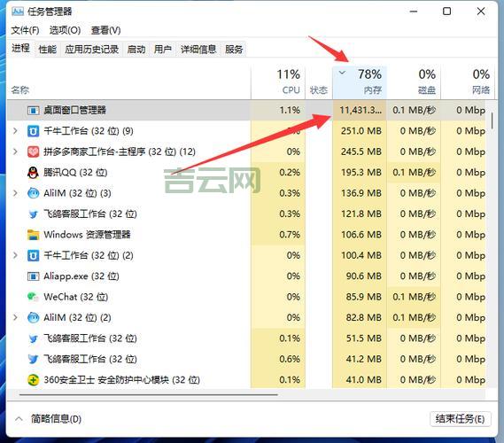
Task: Click the 腾讯QQ penguin icon
Action: (x=33, y=173)
